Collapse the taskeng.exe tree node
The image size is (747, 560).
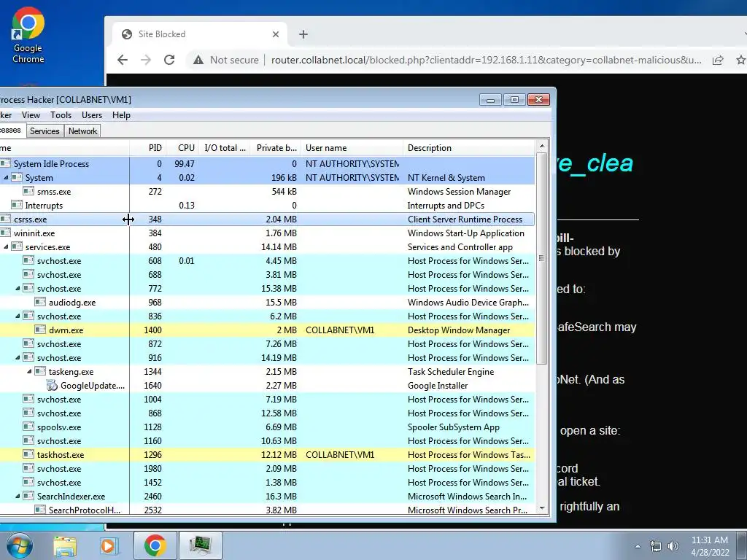pos(29,371)
